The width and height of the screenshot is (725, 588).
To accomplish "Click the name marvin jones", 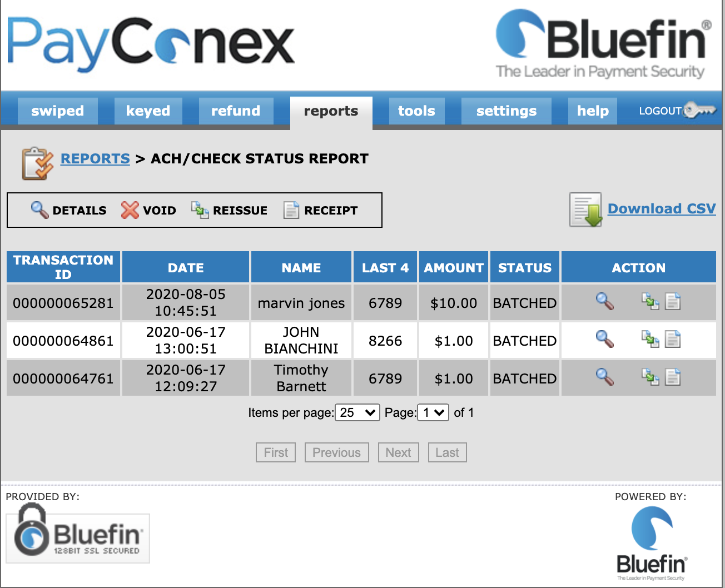I will (301, 303).
